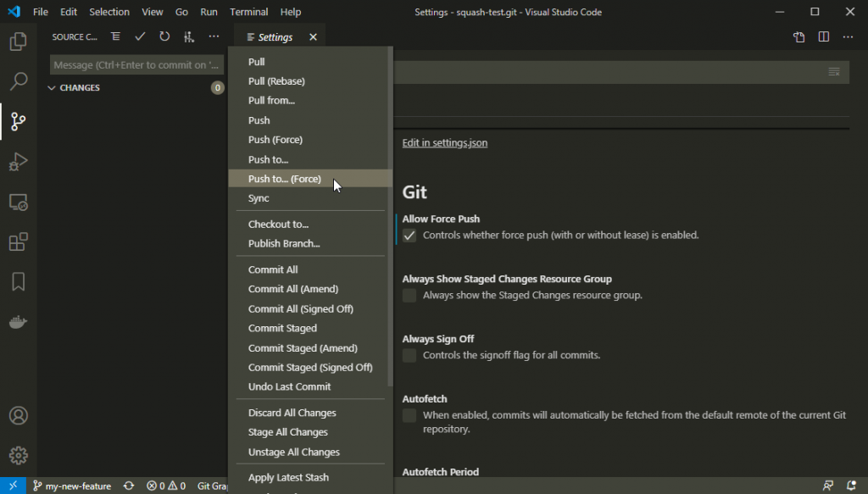Open the Run menu
868x494 pixels.
click(x=209, y=12)
